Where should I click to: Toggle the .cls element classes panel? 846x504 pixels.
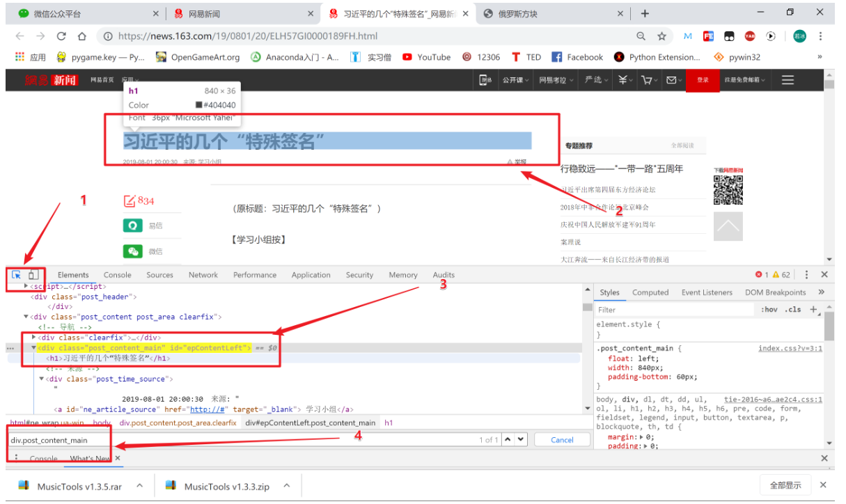[x=794, y=310]
